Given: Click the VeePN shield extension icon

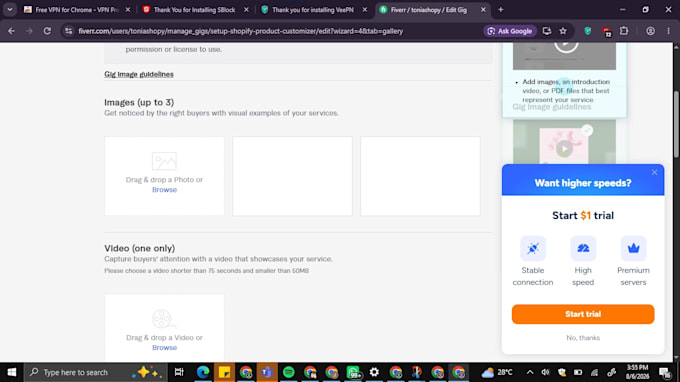Looking at the screenshot, I should [588, 31].
